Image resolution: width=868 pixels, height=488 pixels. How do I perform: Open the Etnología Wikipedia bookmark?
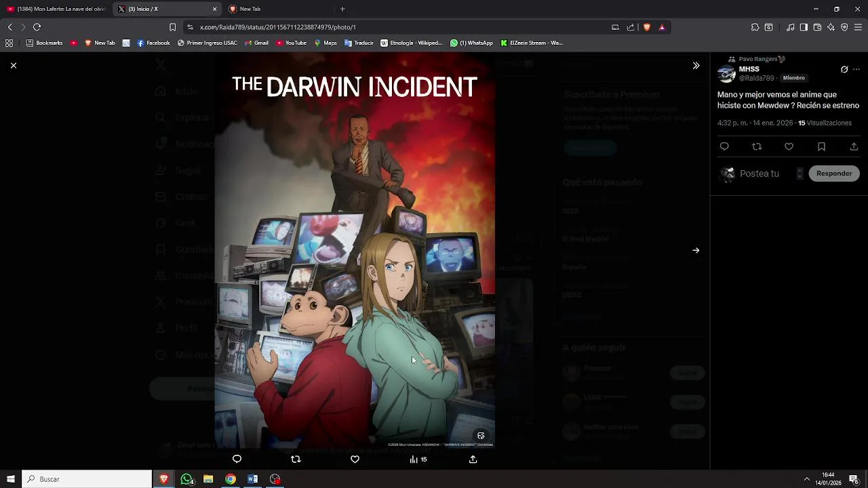412,43
